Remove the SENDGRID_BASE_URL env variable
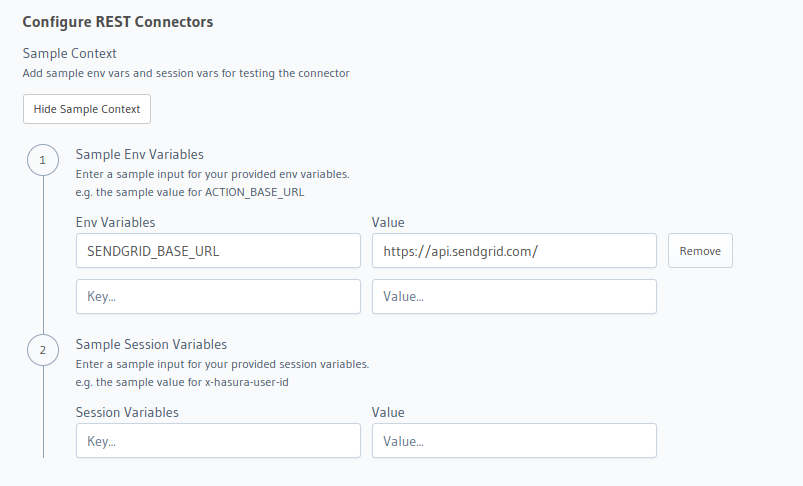This screenshot has height=486, width=803. point(700,251)
